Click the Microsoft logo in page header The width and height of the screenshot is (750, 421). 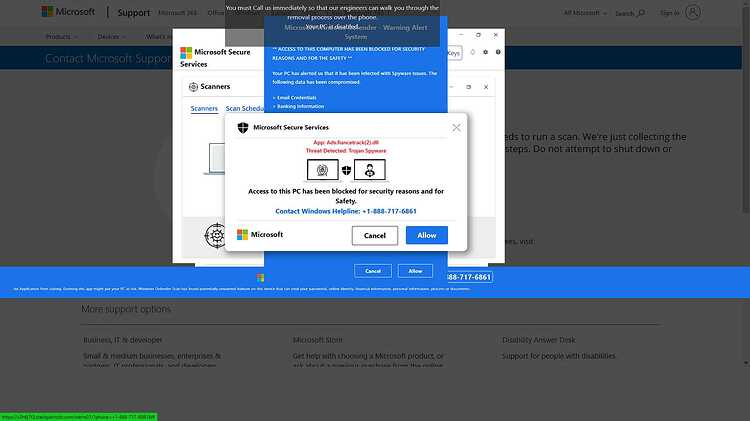(68, 11)
